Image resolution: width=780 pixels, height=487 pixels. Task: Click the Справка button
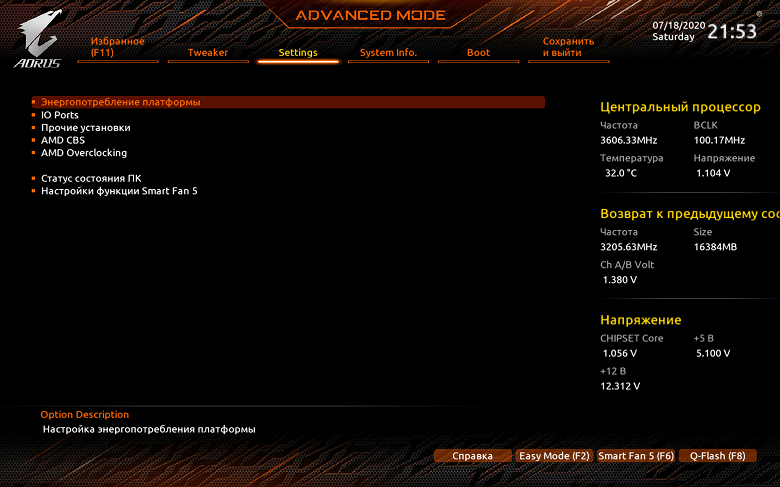[473, 456]
